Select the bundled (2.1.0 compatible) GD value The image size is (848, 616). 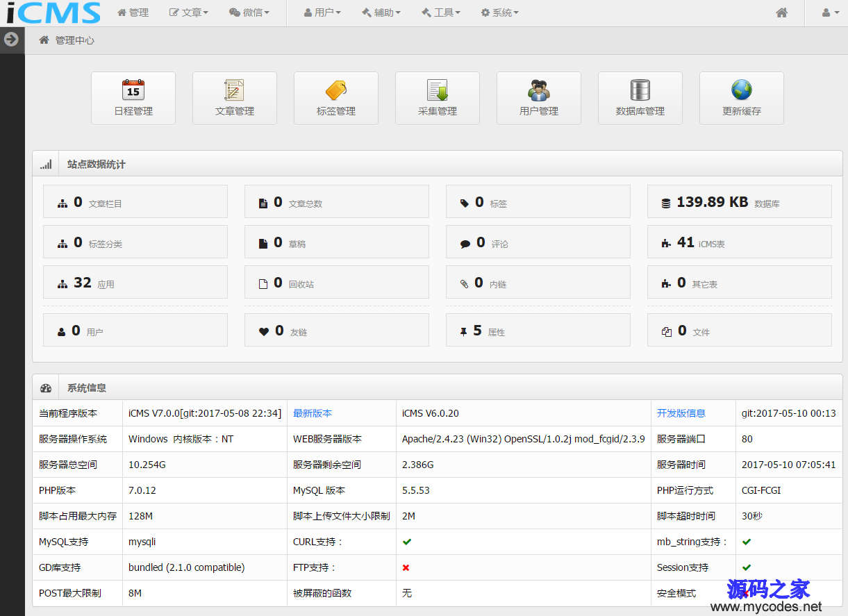coord(187,567)
